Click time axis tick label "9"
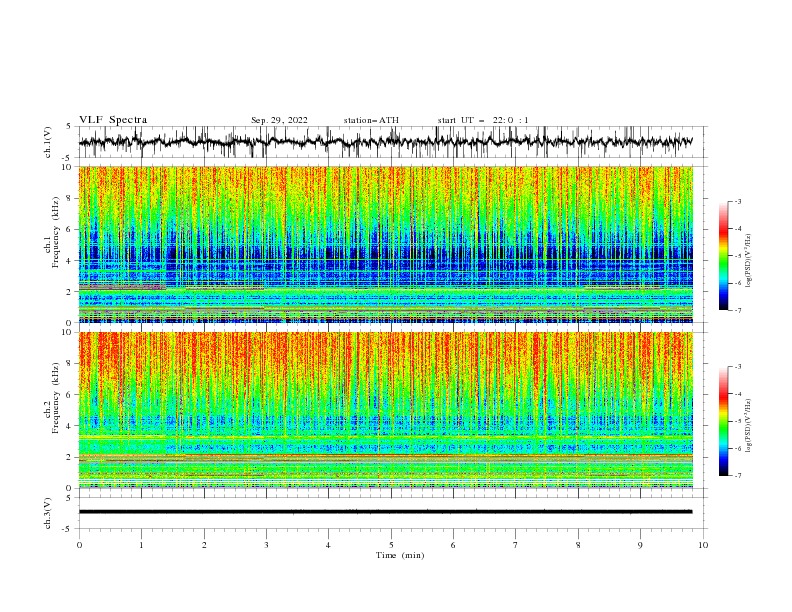Screen dimensions: 792x612 click(x=640, y=545)
